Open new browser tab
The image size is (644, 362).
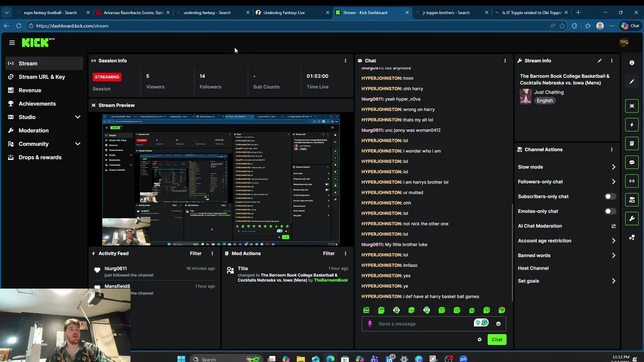[x=578, y=13]
